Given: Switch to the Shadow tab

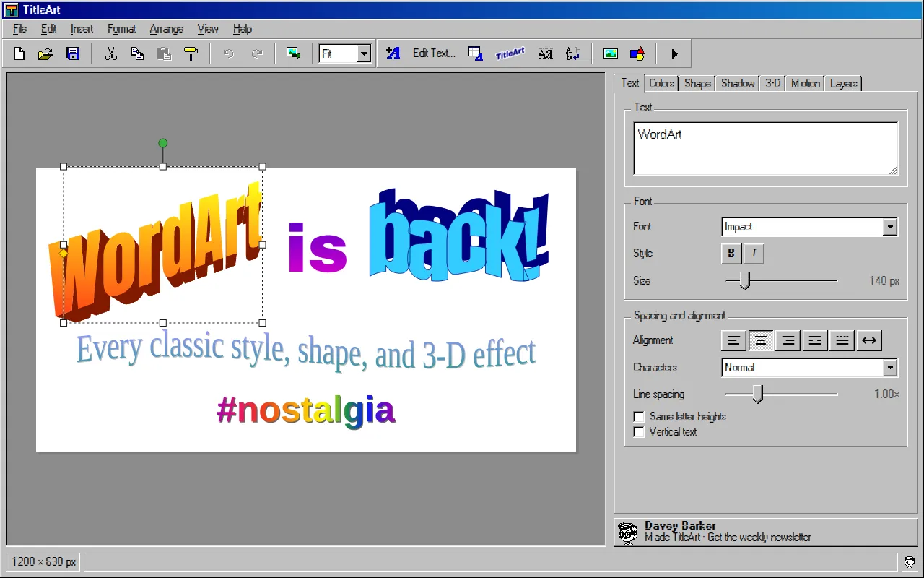Looking at the screenshot, I should (x=738, y=84).
